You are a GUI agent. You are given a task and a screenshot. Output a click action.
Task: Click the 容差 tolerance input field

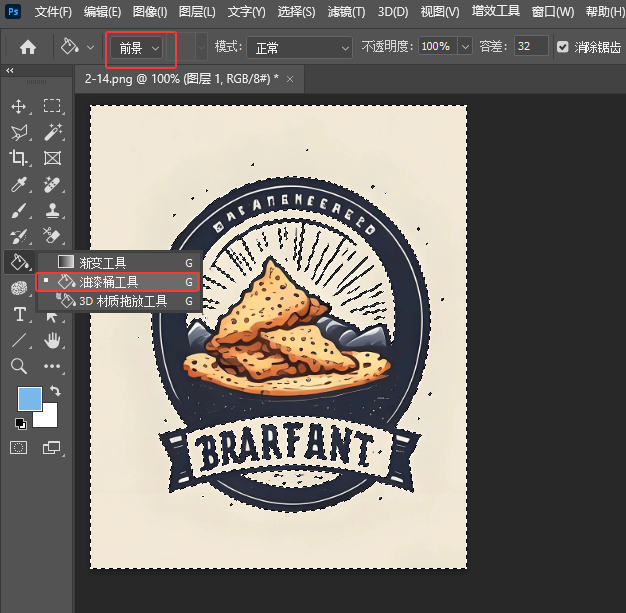point(531,47)
